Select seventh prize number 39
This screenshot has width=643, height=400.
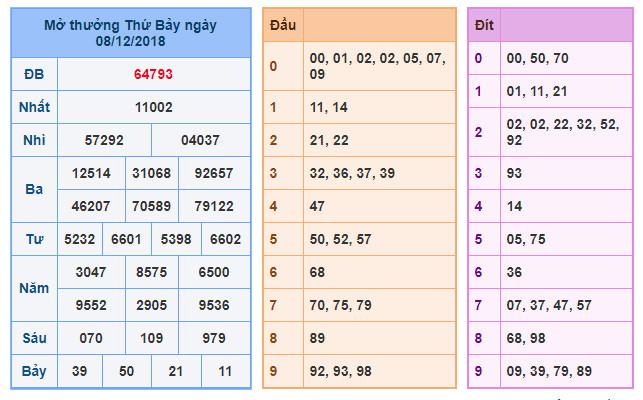(80, 371)
